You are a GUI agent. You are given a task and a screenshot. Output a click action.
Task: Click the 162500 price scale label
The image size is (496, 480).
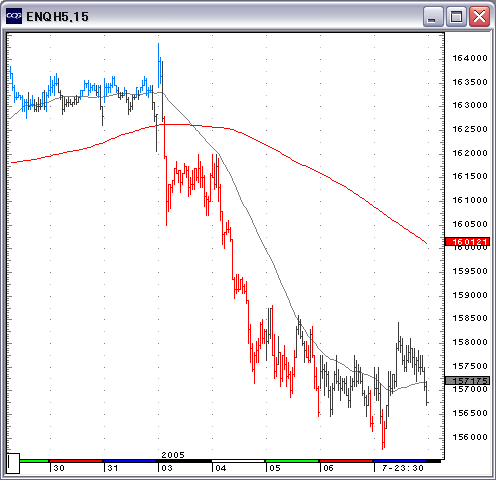pos(470,129)
